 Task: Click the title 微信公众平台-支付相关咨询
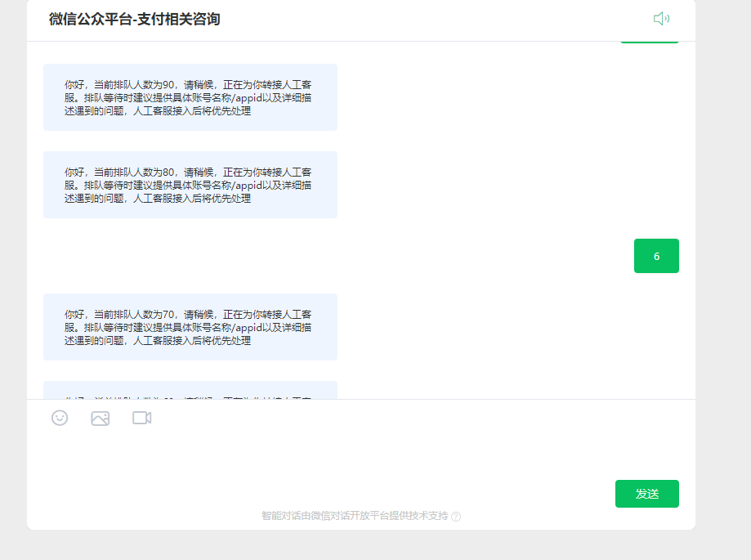(135, 19)
